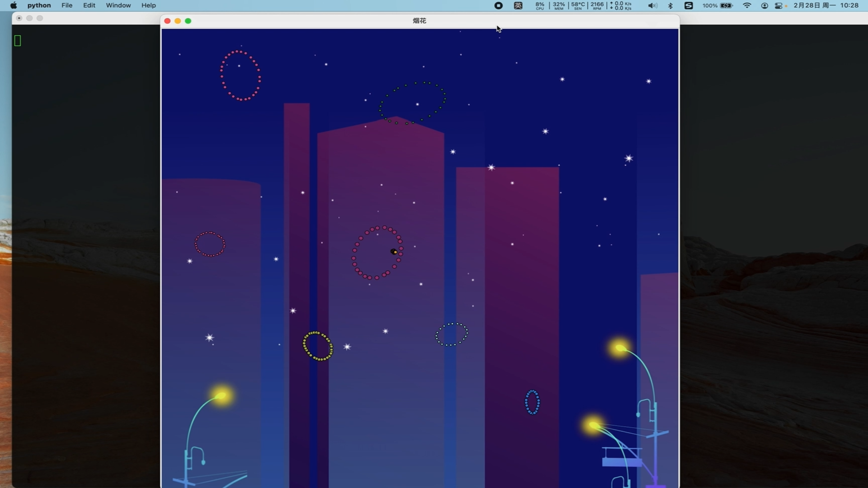Open the Edit menu
Viewport: 868px width, 488px height.
(x=89, y=5)
